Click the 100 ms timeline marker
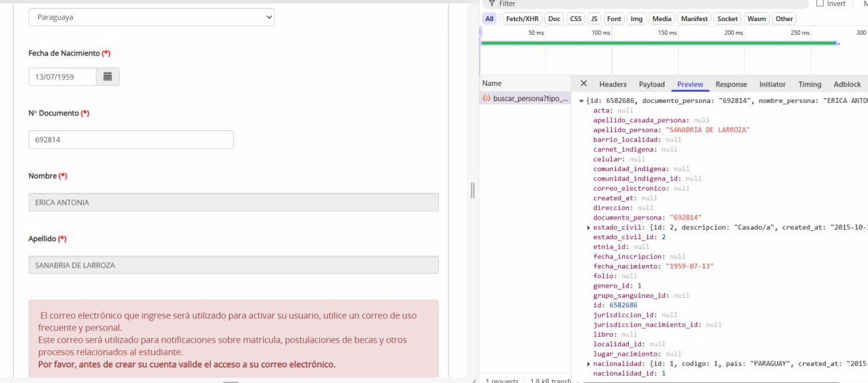The height and width of the screenshot is (383, 868). 601,33
